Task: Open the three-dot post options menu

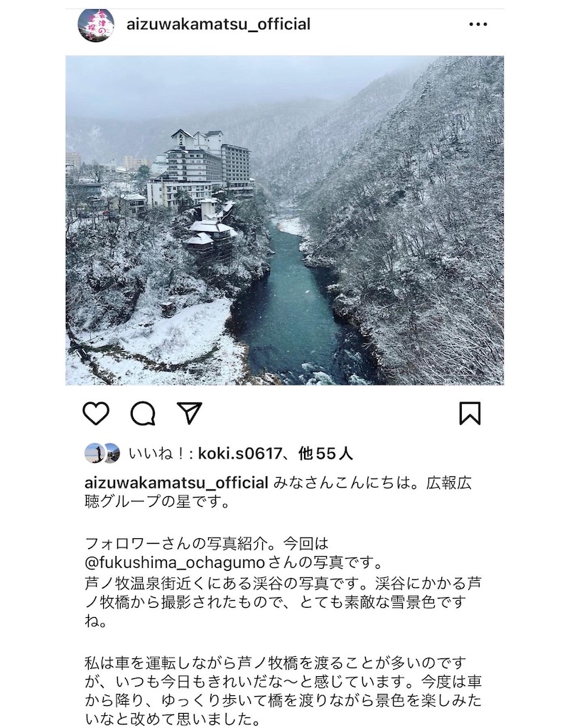Action: (478, 24)
